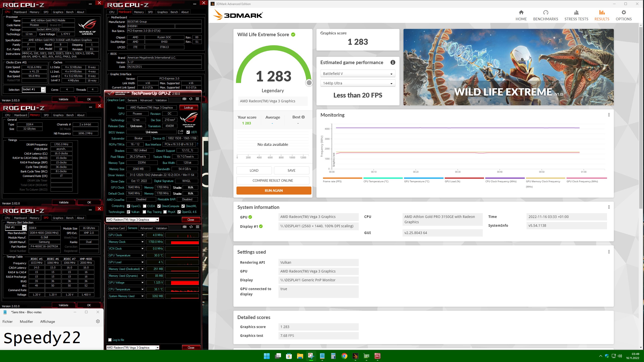Expand the GPU Clock sensor dropdown
The image size is (644, 362).
(142, 235)
